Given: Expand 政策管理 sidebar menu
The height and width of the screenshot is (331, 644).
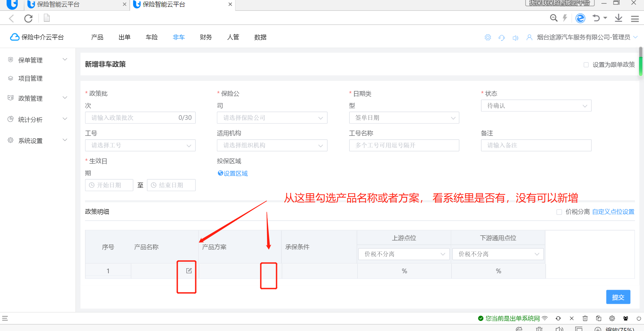Looking at the screenshot, I should point(38,98).
